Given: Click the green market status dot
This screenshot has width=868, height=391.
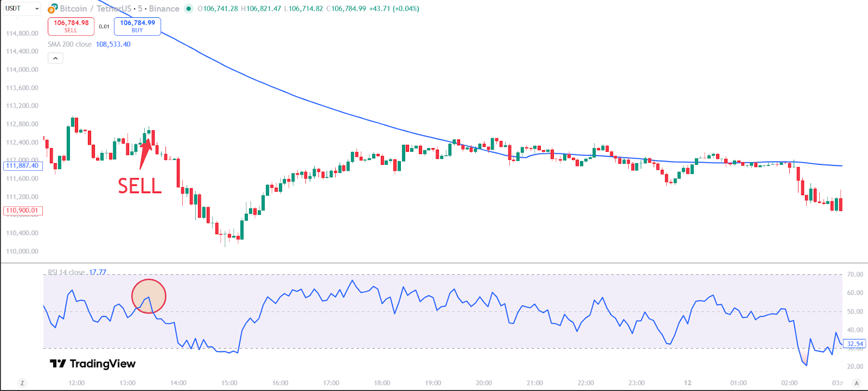Looking at the screenshot, I should click(188, 9).
